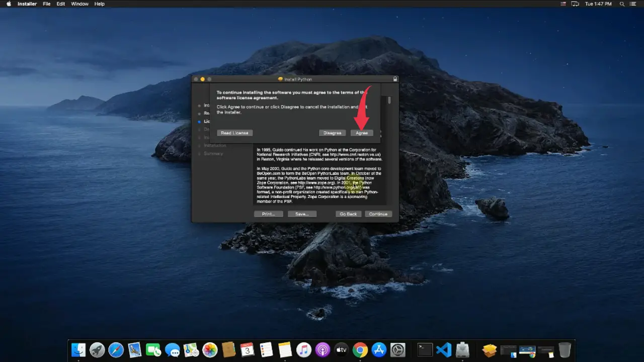Open Contacts from the Dock
Viewport: 644px width, 362px height.
(229, 349)
